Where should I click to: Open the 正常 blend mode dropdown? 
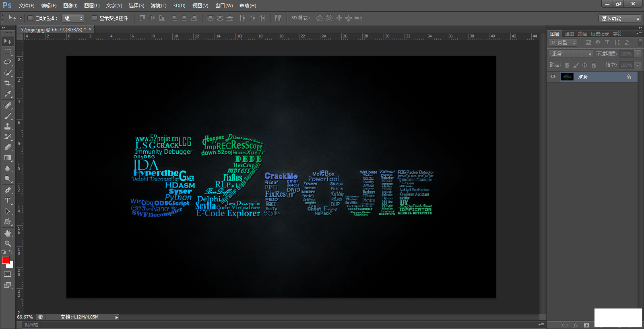[x=571, y=54]
